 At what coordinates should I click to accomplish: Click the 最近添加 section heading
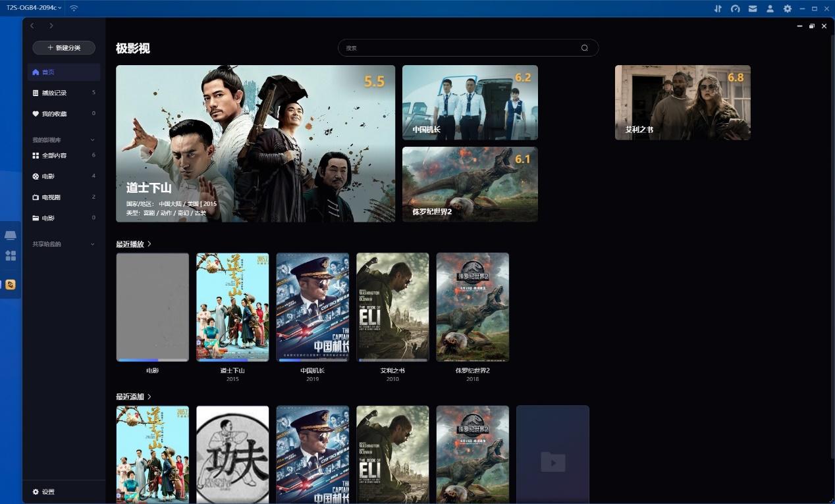click(130, 397)
